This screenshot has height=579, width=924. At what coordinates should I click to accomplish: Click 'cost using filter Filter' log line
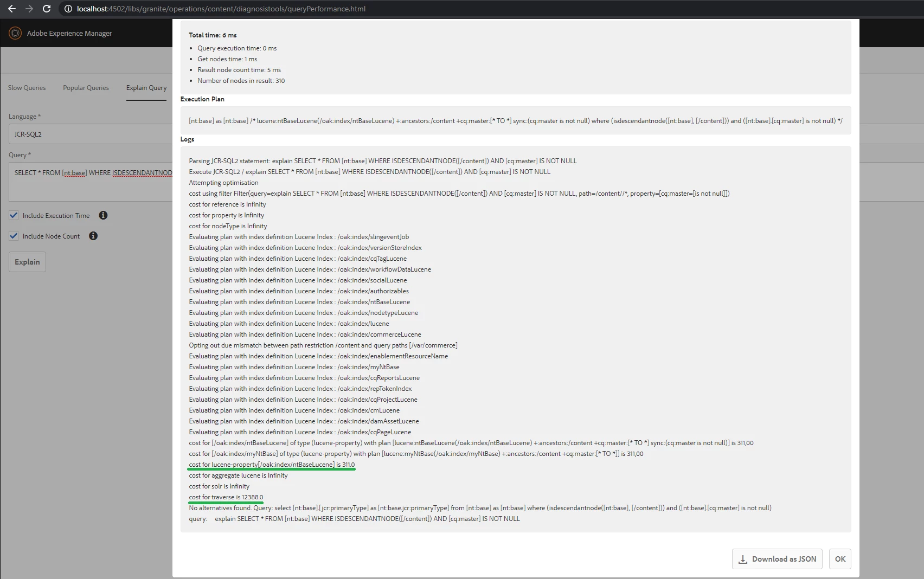point(459,194)
